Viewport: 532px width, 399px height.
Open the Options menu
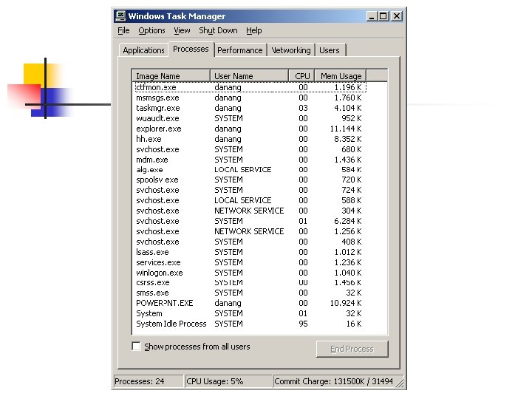point(151,30)
